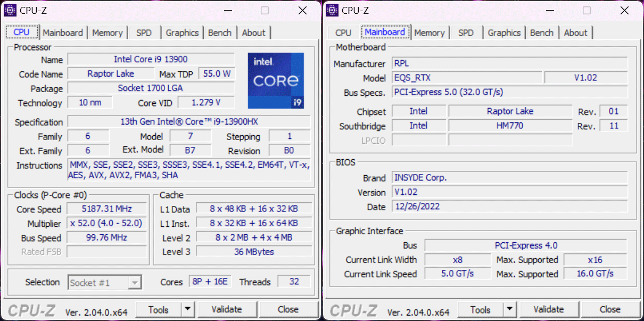Expand Tools dropdown arrow in left window
The image size is (644, 321).
188,309
